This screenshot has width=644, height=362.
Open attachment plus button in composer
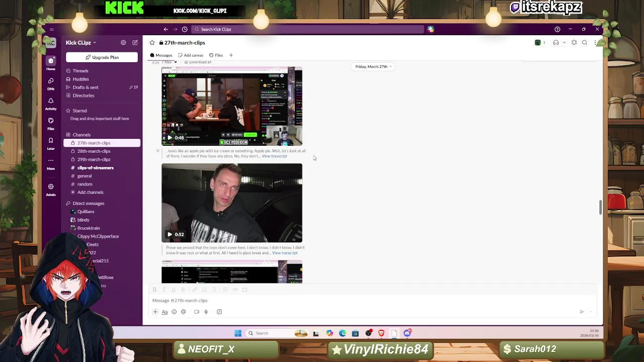coord(155,312)
